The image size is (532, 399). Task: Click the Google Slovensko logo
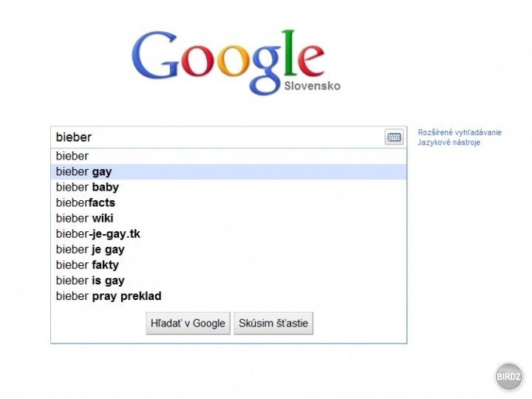click(x=236, y=62)
